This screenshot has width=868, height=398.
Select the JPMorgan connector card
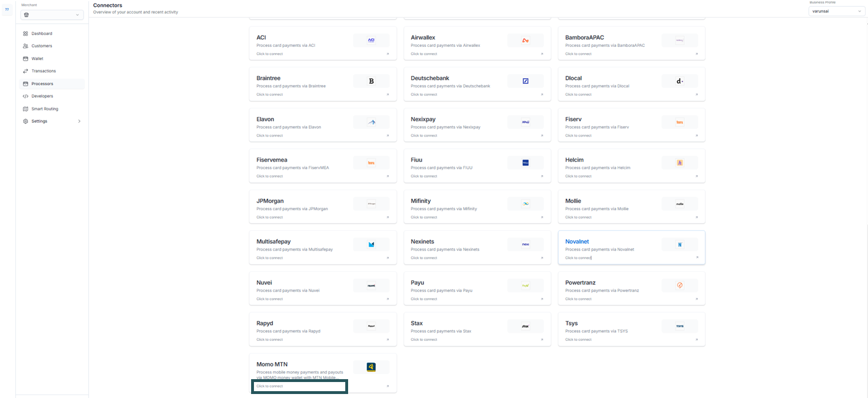322,207
